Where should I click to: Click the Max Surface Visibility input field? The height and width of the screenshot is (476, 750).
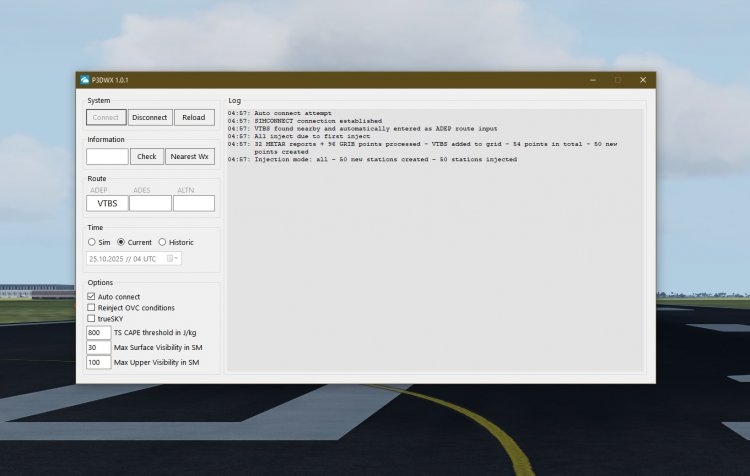tap(98, 347)
